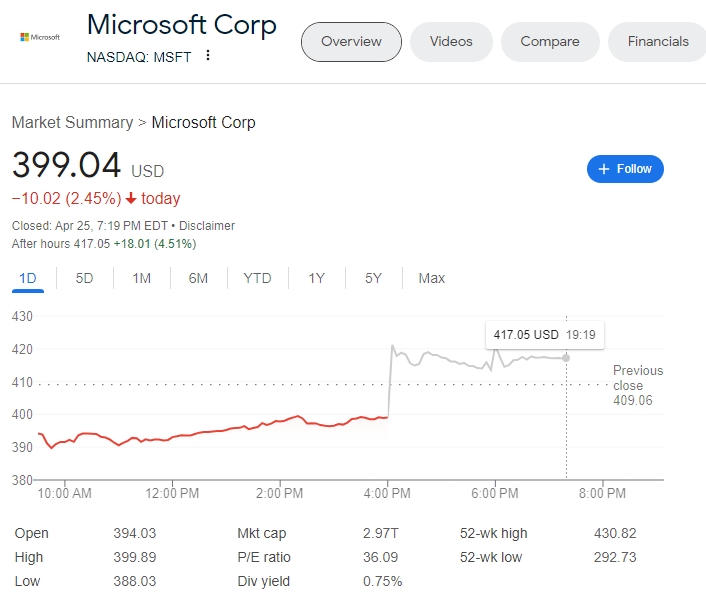Show the 1M chart range
Screen dimensions: 706x600
[141, 278]
